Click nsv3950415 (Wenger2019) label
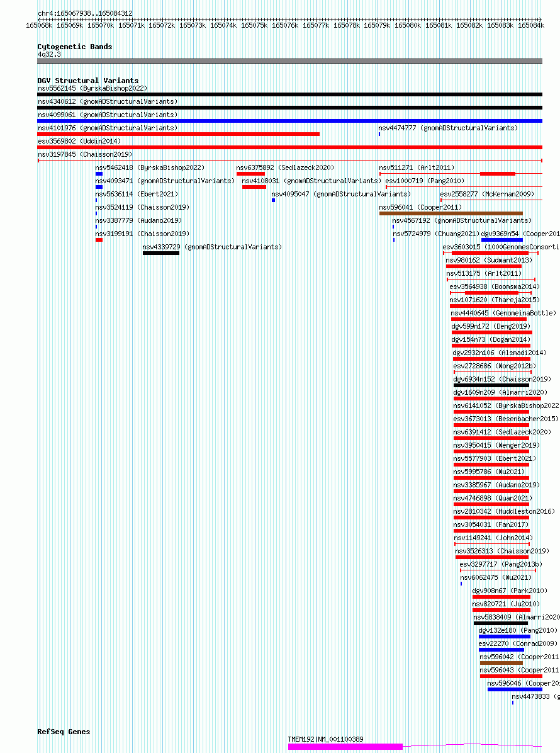 [x=496, y=445]
